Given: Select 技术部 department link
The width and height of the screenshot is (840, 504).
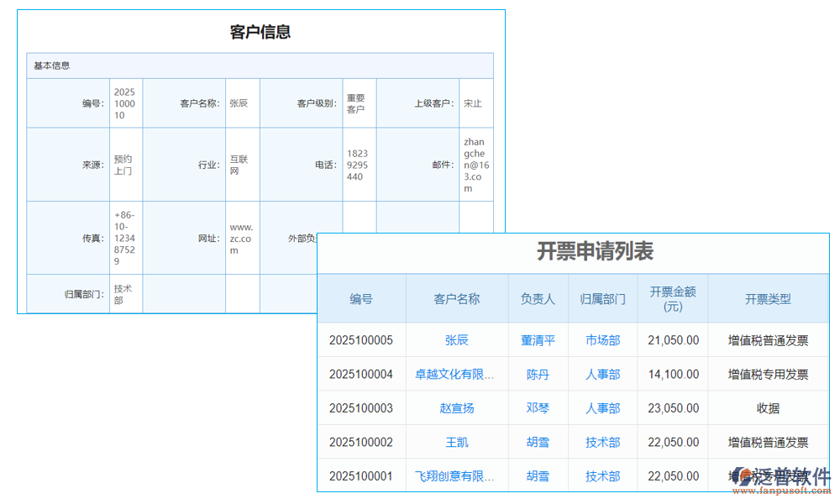Looking at the screenshot, I should pos(602,442).
